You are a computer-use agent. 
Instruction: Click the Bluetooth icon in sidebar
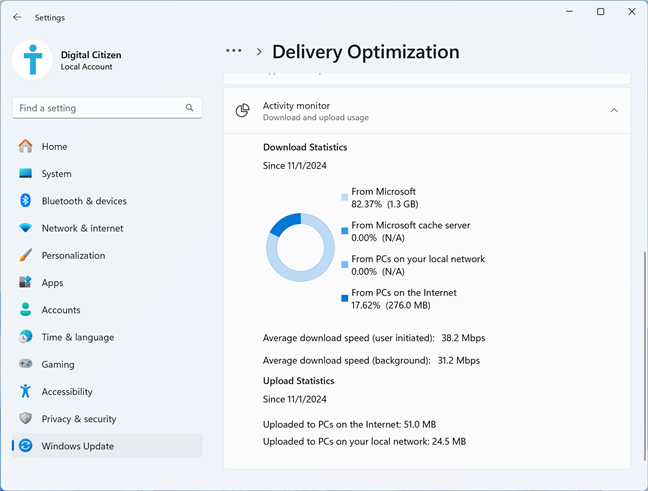(25, 201)
